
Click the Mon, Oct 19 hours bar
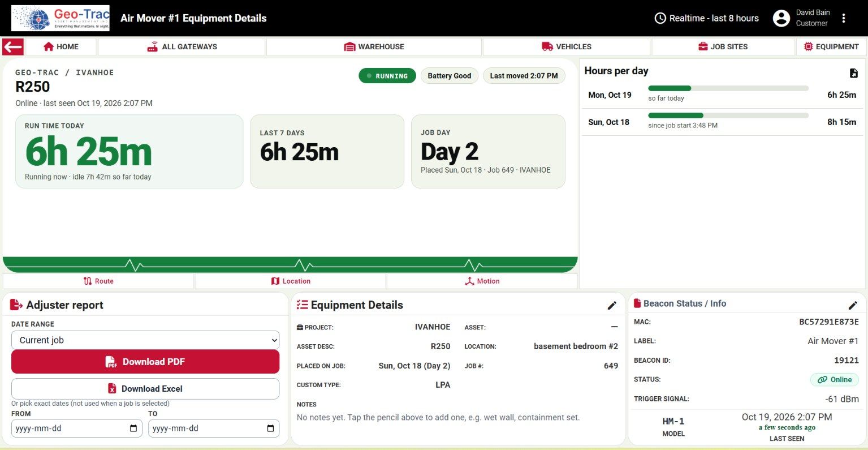728,88
